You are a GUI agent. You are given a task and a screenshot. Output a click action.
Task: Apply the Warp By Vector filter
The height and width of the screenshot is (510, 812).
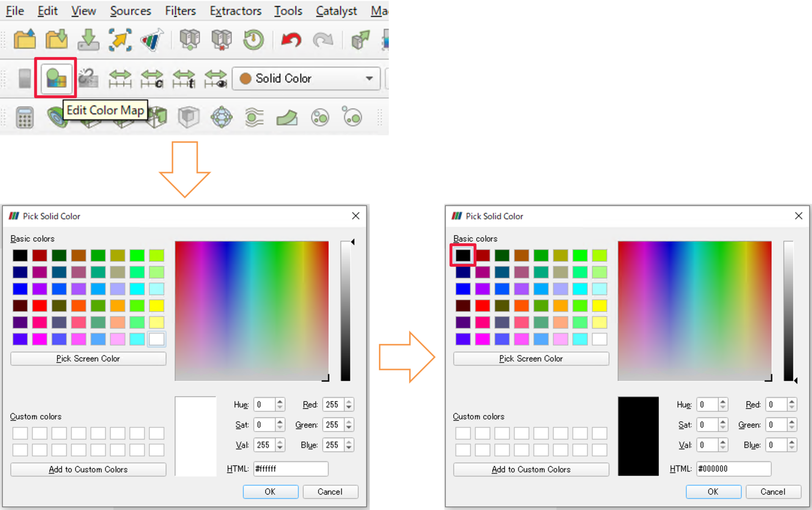[x=287, y=118]
